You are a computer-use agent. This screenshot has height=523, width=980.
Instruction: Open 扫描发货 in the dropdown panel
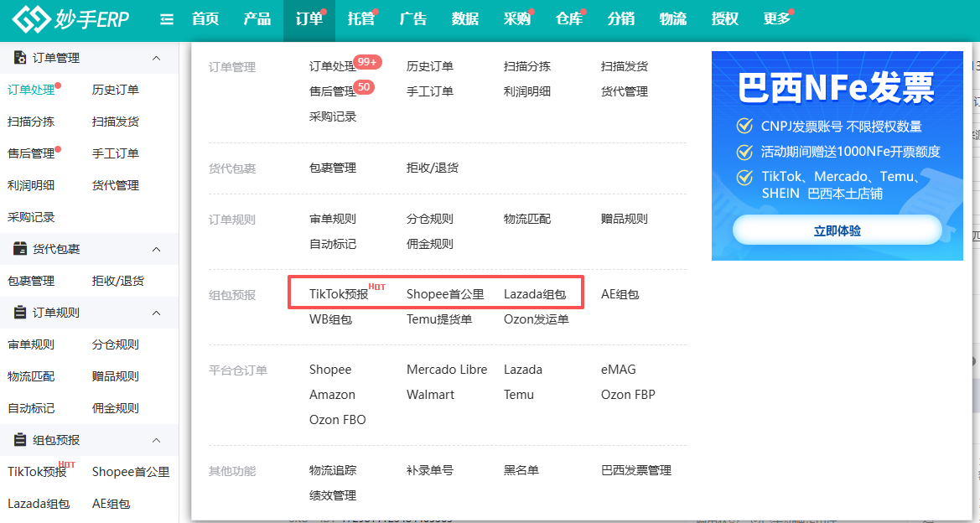[x=625, y=66]
